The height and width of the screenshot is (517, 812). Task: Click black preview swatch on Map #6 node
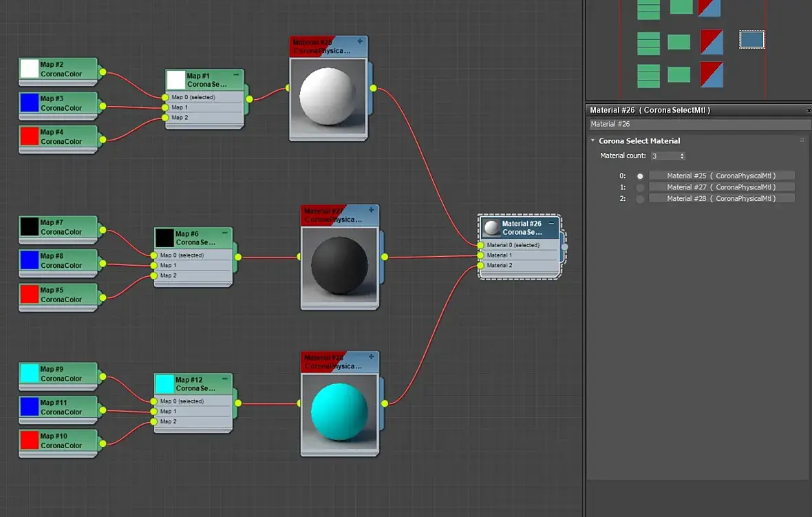coord(164,238)
